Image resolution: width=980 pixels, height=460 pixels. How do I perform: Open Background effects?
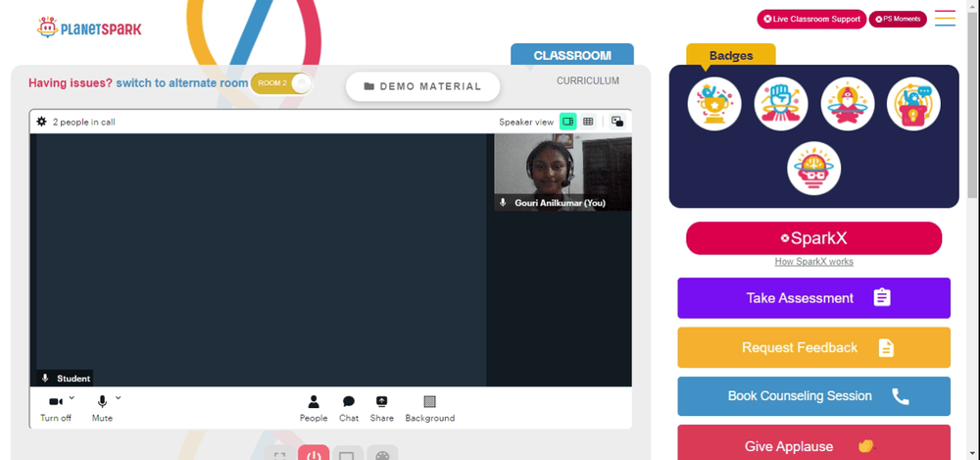pyautogui.click(x=430, y=409)
